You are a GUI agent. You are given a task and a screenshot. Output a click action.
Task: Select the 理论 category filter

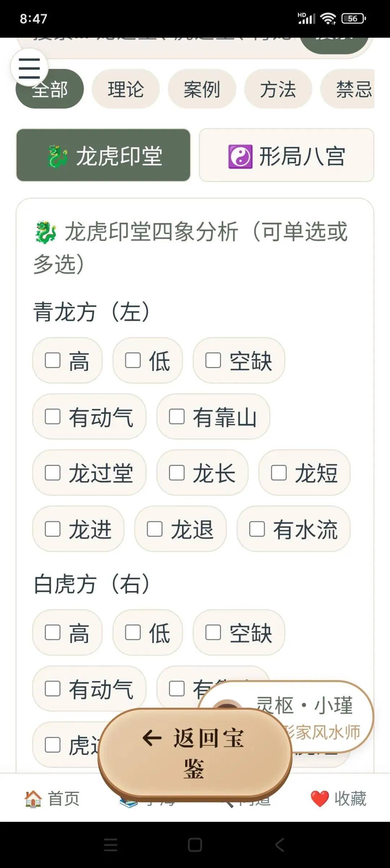pos(125,89)
